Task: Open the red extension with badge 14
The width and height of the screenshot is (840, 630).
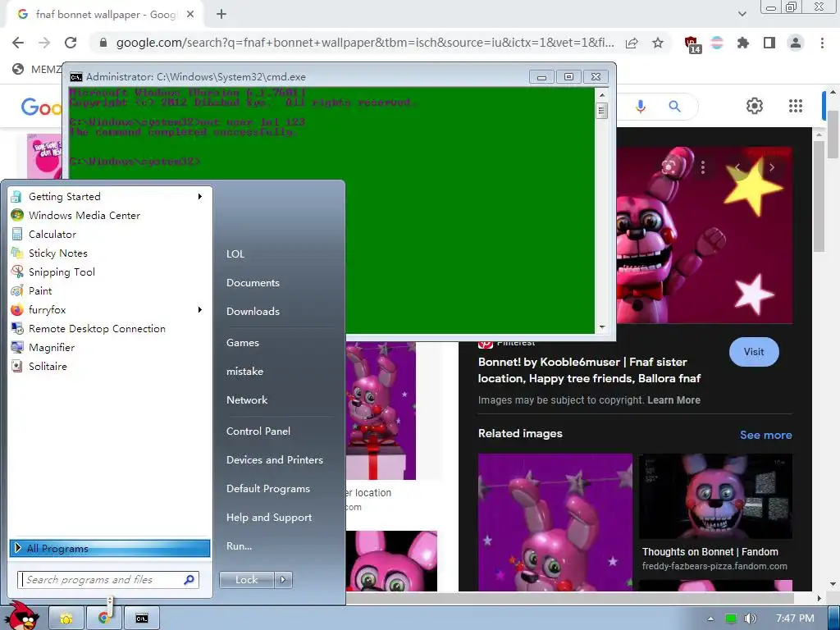Action: [692, 44]
